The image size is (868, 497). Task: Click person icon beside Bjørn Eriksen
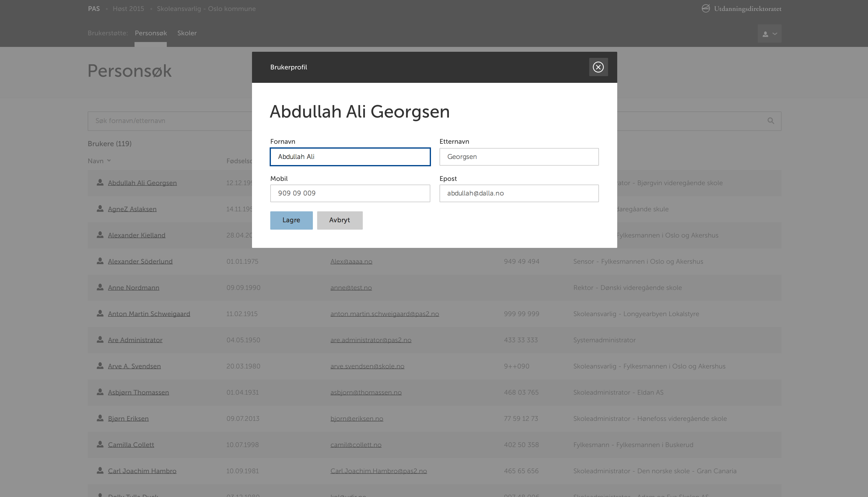(x=100, y=418)
